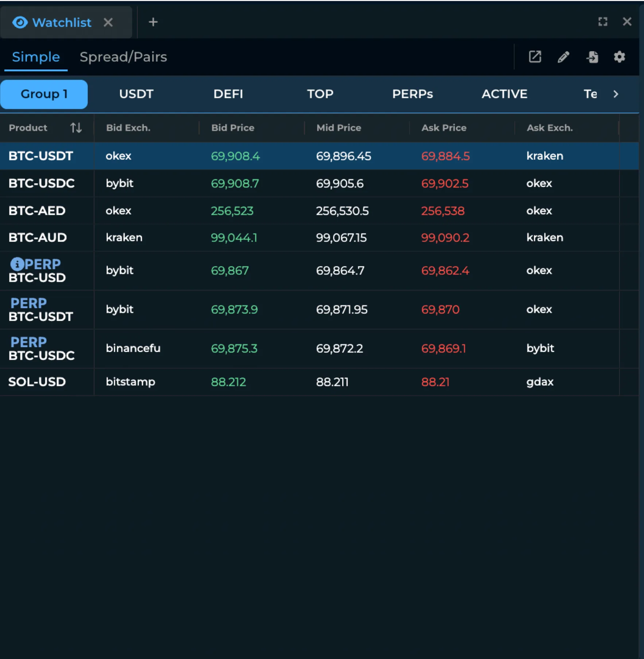Add a new tab with plus icon
644x659 pixels.
click(153, 22)
